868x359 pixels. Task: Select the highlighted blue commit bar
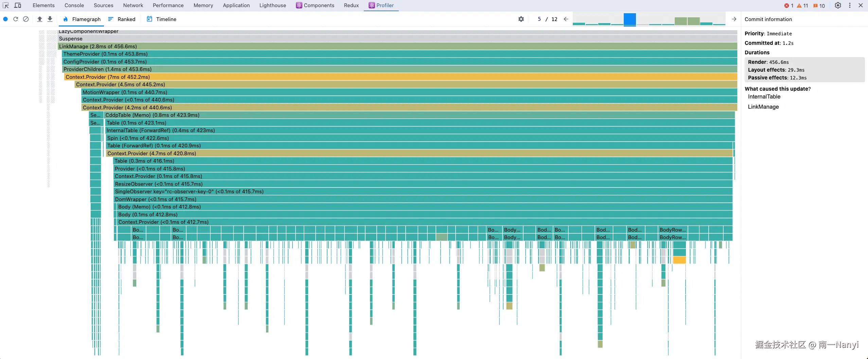[630, 19]
